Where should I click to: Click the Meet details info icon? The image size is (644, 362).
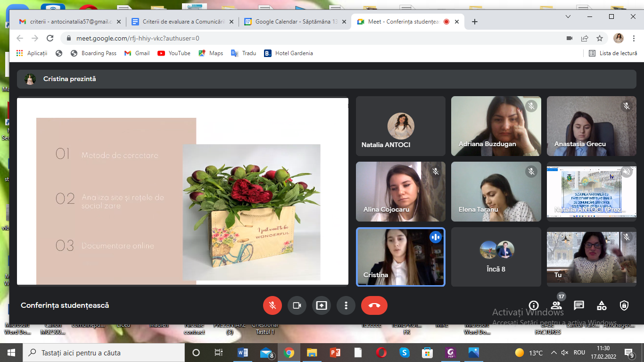tap(534, 305)
